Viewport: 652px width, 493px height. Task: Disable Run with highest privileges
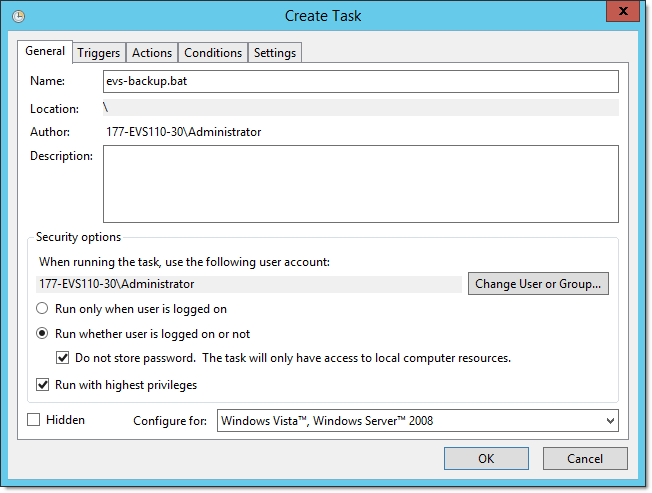[44, 384]
